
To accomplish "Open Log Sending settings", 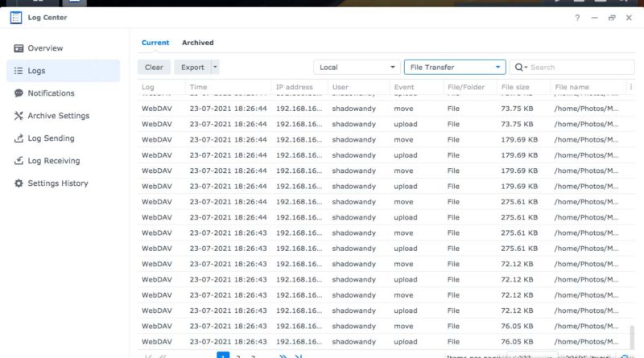I will click(51, 138).
